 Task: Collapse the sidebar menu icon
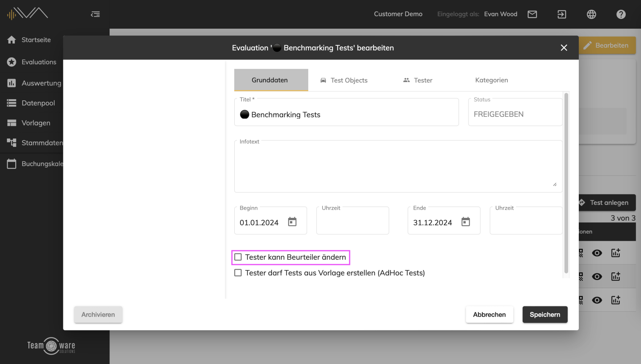point(95,14)
